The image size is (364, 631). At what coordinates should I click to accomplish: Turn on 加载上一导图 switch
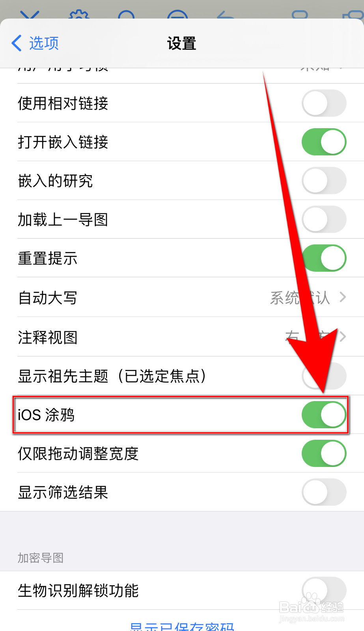point(324,219)
